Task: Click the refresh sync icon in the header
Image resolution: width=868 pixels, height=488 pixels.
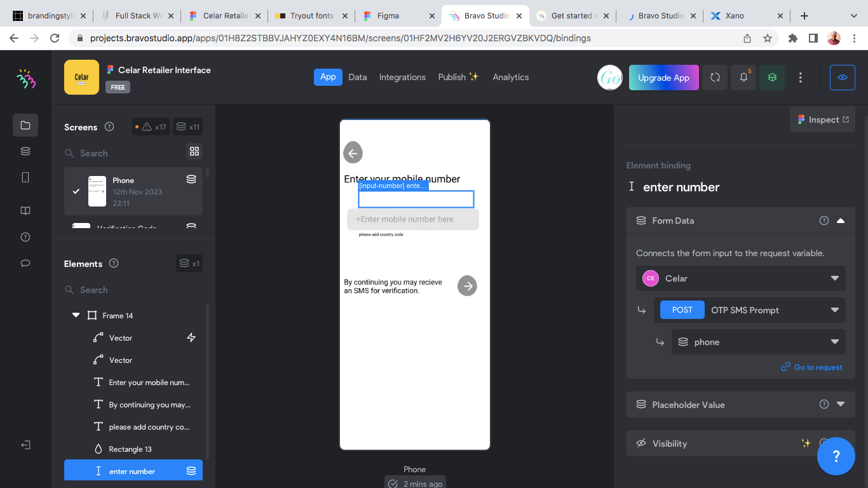Action: click(x=715, y=78)
